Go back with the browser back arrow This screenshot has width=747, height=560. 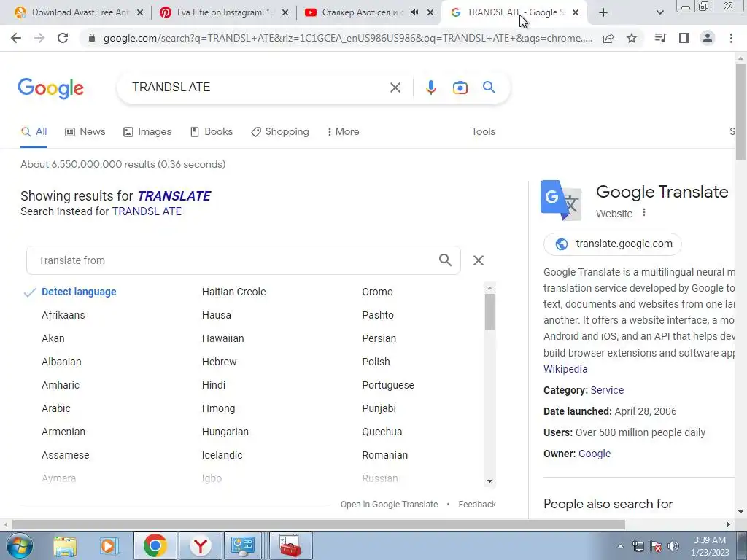[16, 38]
